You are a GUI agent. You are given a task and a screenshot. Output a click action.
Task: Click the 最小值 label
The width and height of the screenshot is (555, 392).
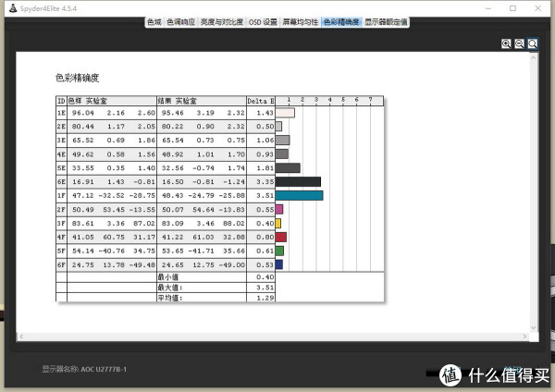(x=168, y=277)
